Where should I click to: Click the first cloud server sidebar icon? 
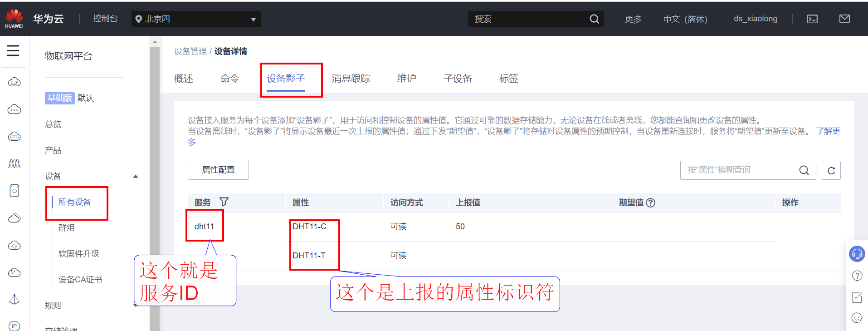tap(15, 82)
